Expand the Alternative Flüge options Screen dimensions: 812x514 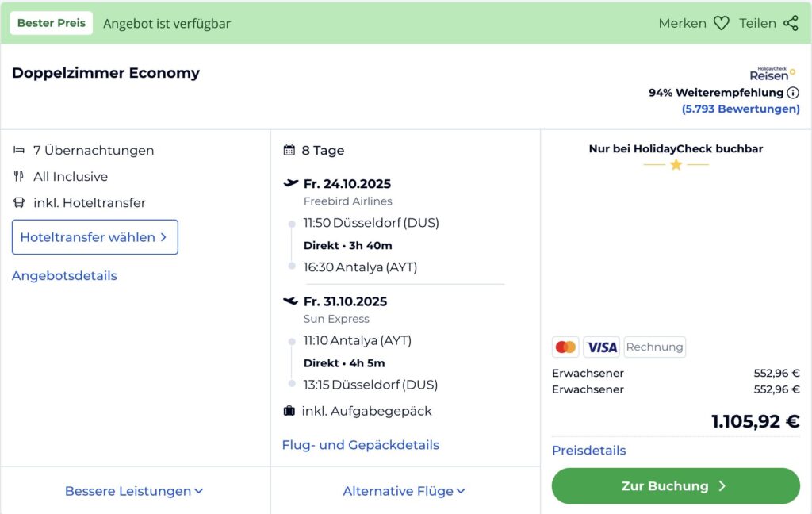pyautogui.click(x=404, y=491)
